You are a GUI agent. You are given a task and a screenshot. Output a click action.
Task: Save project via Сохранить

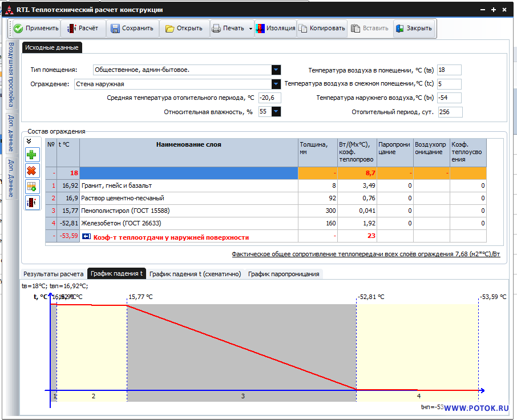[x=132, y=29]
